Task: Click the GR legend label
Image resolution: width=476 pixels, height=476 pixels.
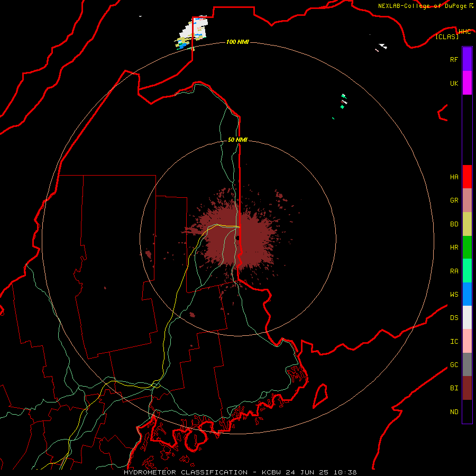Action: pos(454,200)
